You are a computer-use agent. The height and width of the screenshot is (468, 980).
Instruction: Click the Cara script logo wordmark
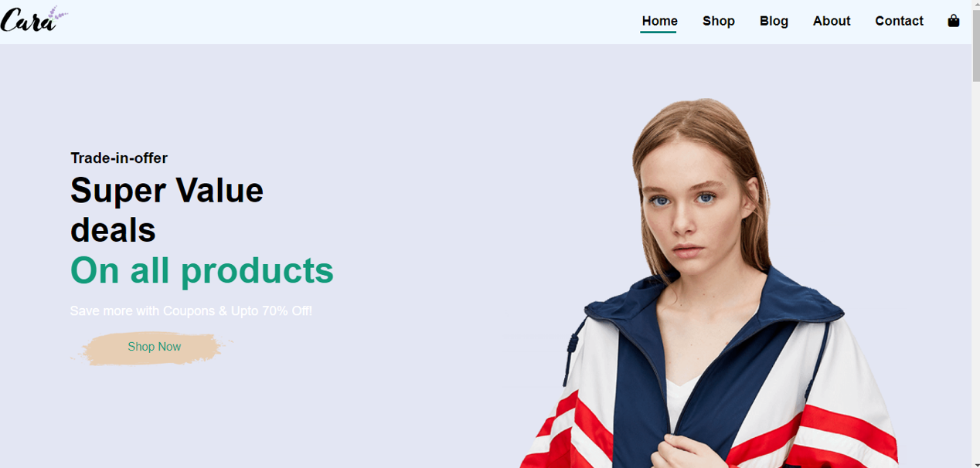point(29,22)
